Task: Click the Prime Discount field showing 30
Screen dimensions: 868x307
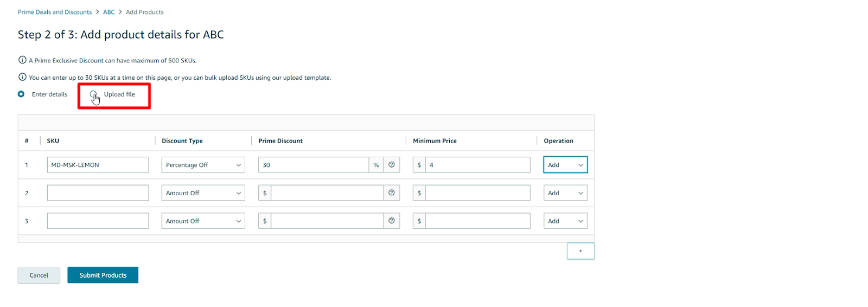Action: tap(314, 165)
